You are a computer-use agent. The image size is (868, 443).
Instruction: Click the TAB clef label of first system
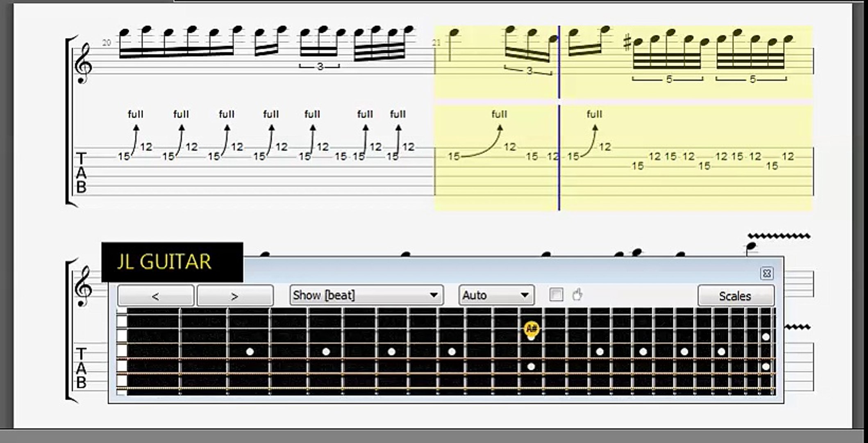point(81,172)
